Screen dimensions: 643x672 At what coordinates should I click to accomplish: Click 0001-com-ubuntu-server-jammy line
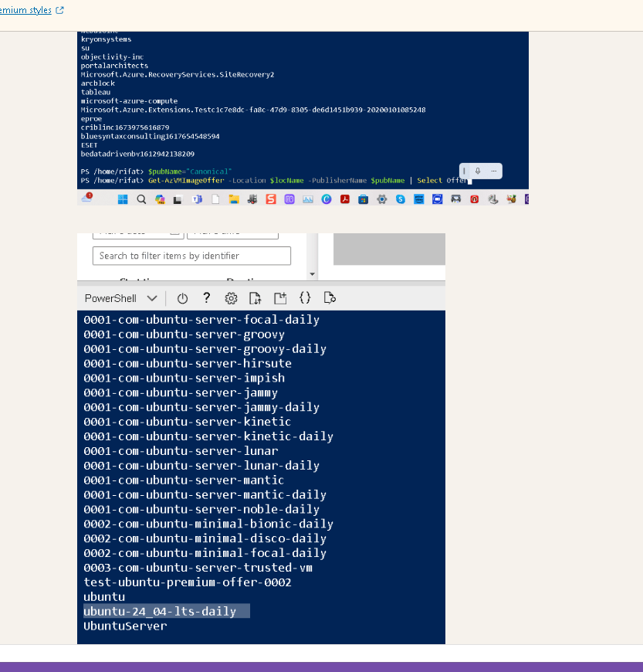[181, 392]
